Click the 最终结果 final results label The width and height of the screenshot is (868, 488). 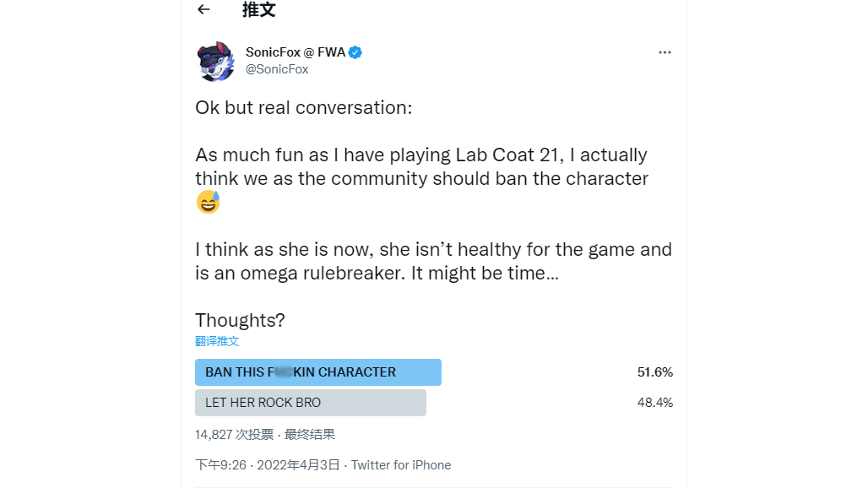310,435
